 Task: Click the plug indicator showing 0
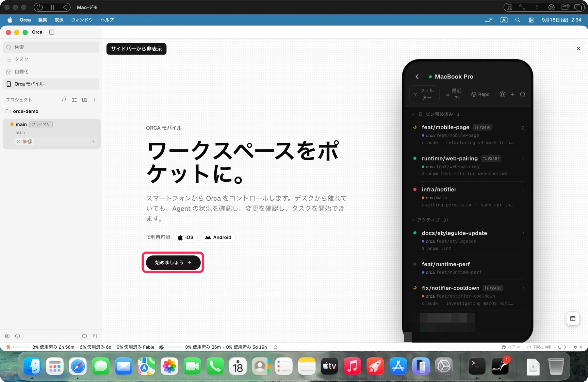pyautogui.click(x=578, y=347)
